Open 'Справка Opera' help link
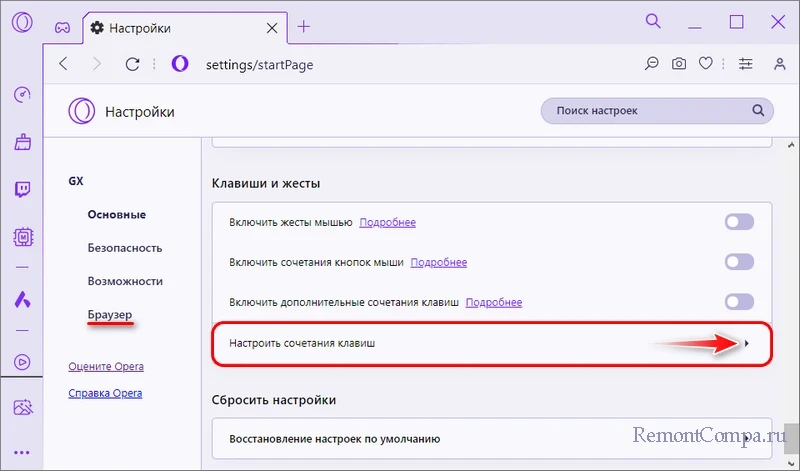800x471 pixels. [105, 393]
